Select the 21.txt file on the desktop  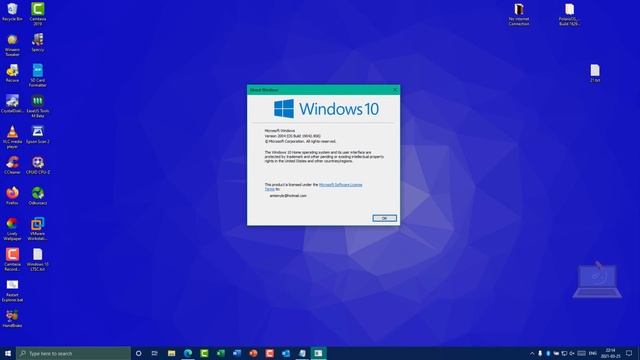pyautogui.click(x=595, y=73)
